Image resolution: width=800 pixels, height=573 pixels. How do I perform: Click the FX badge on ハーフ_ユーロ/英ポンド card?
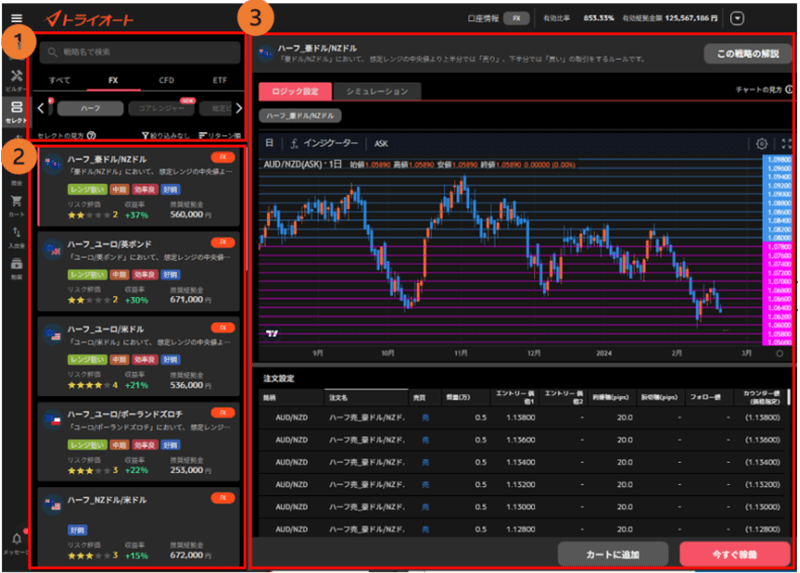(x=223, y=242)
